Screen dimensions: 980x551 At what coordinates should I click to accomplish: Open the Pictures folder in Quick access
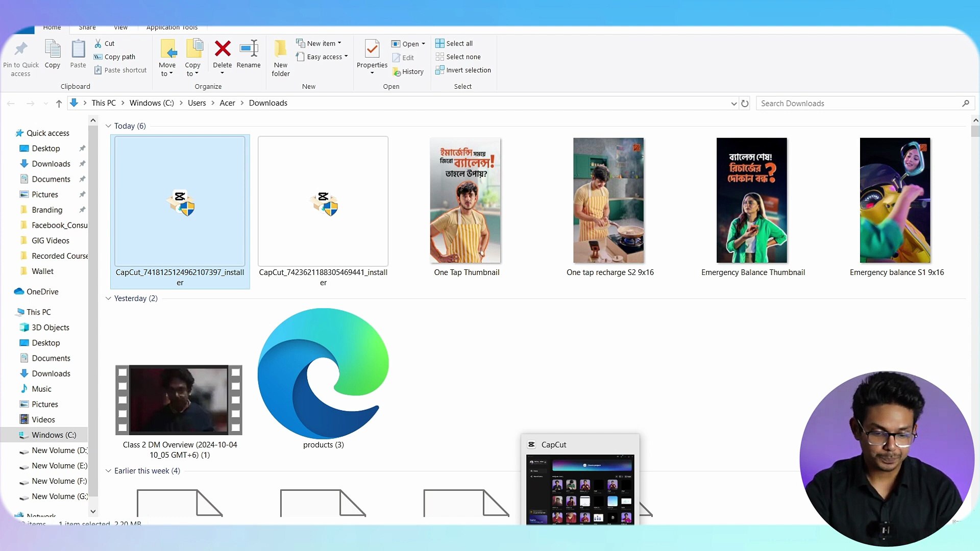[44, 194]
